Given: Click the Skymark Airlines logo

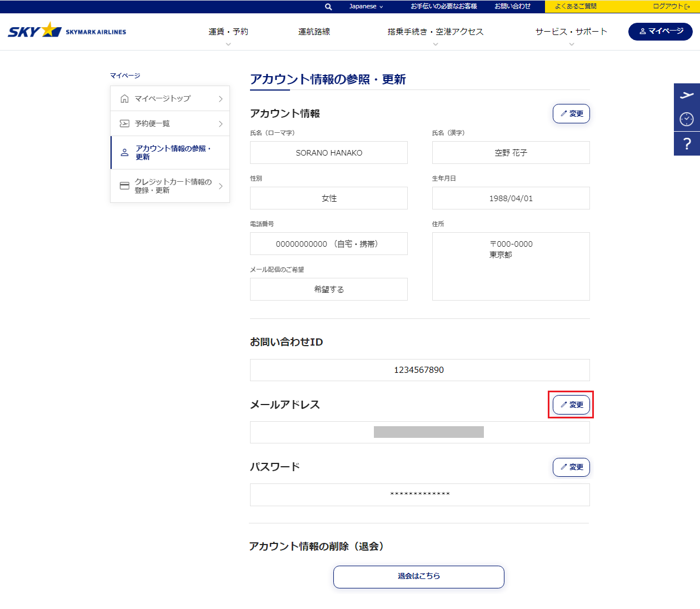Looking at the screenshot, I should point(67,31).
